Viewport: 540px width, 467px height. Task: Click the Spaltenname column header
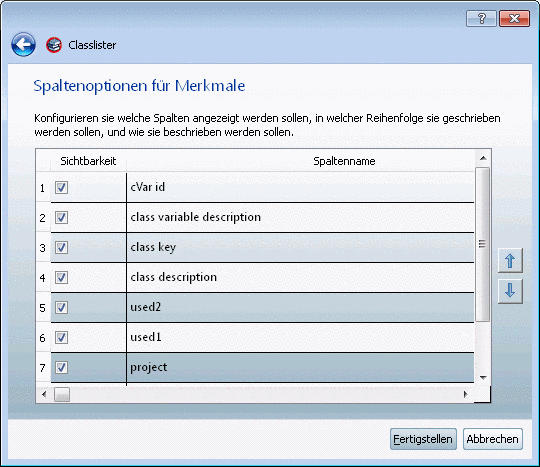pyautogui.click(x=300, y=161)
